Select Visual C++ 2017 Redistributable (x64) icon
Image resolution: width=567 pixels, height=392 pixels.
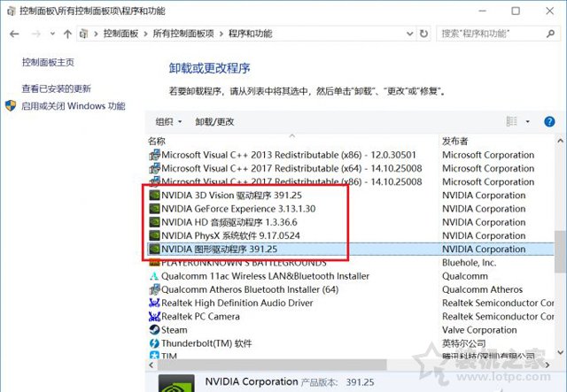pos(154,168)
